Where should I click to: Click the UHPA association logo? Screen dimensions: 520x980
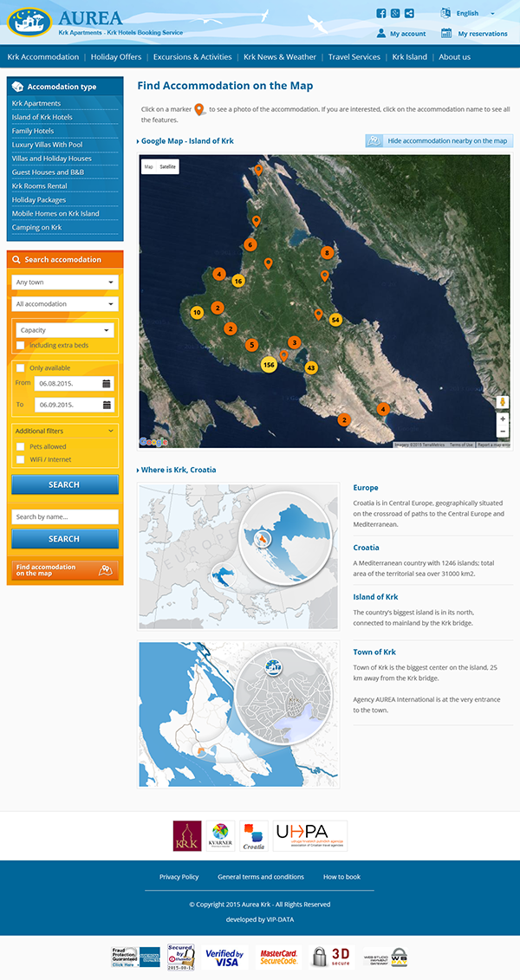pyautogui.click(x=310, y=835)
